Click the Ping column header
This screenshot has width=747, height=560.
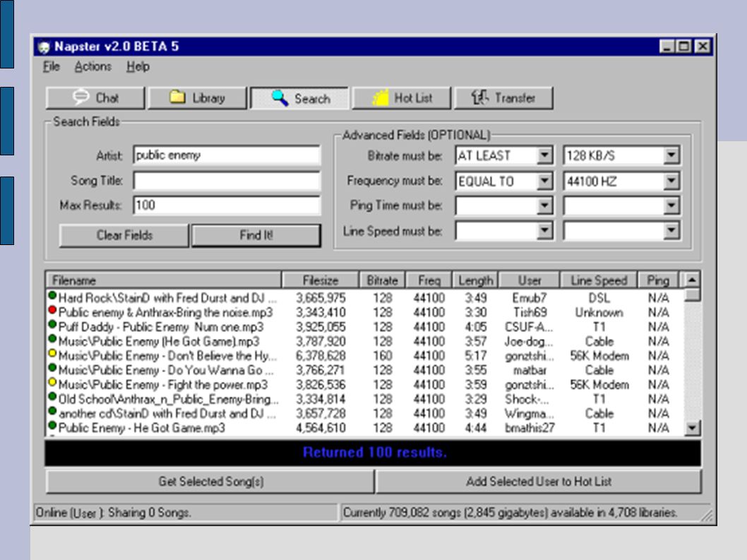(x=658, y=280)
